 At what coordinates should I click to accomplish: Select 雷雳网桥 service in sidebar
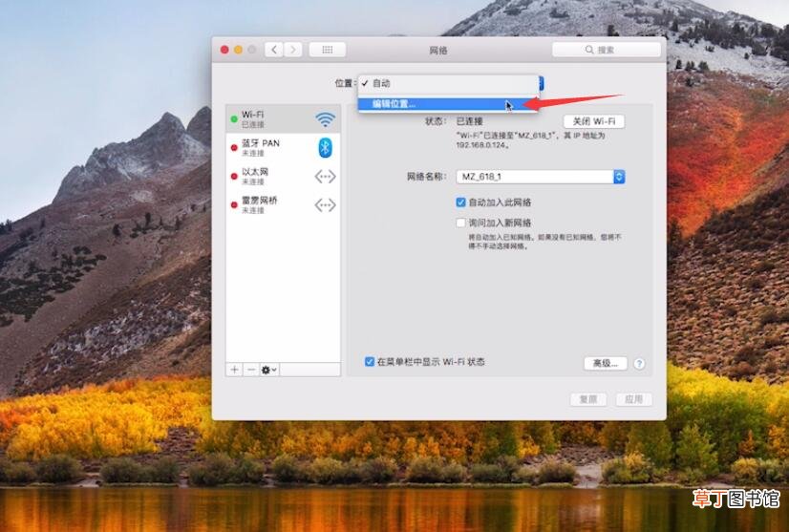pos(283,204)
